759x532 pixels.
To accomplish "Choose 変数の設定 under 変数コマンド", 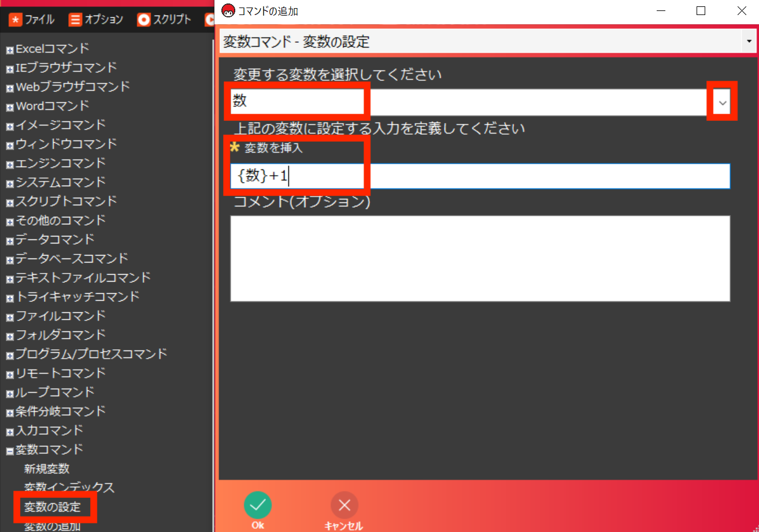I will click(52, 508).
